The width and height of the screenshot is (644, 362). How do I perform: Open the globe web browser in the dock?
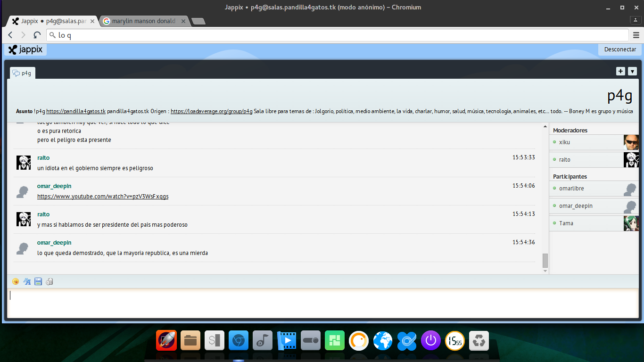click(x=383, y=340)
